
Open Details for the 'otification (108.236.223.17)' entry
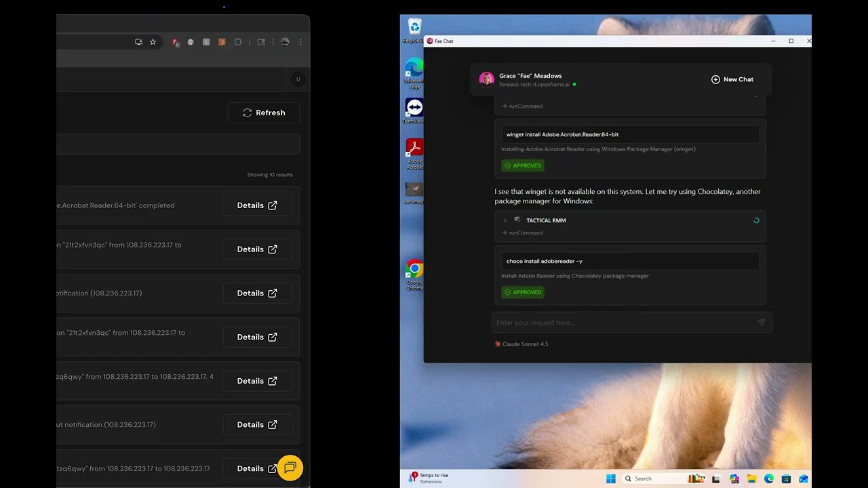click(x=257, y=293)
